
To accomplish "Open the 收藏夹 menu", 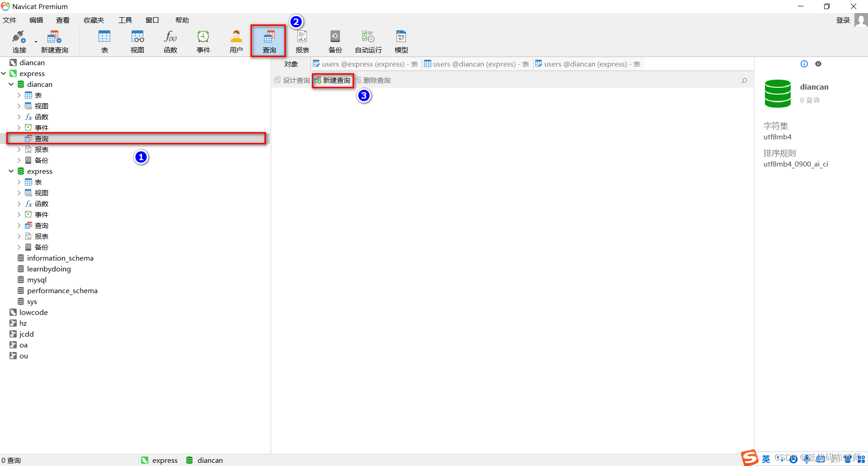I will pyautogui.click(x=94, y=20).
